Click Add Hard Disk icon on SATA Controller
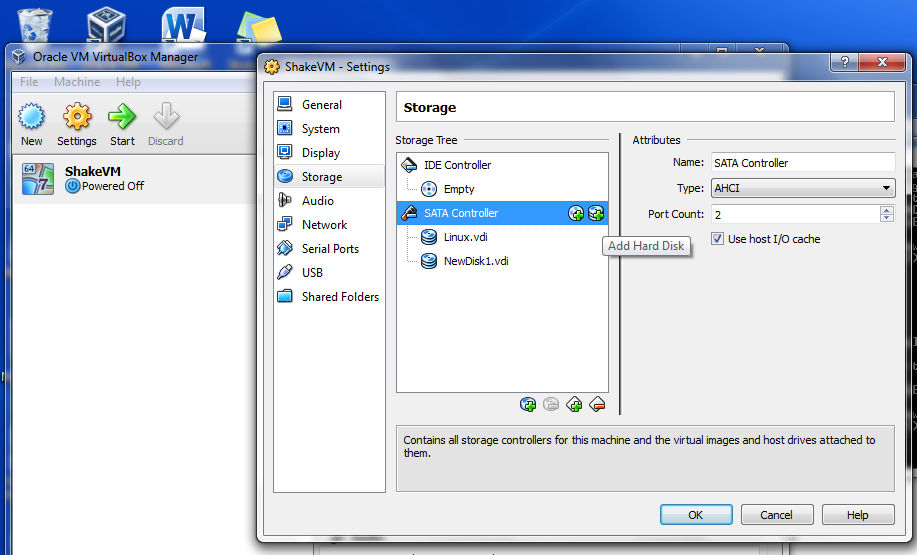 pos(596,213)
